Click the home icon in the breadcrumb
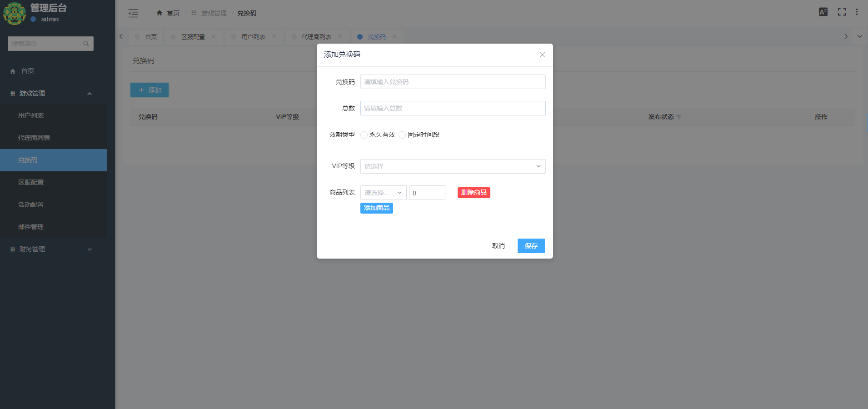The height and width of the screenshot is (409, 868). point(159,13)
